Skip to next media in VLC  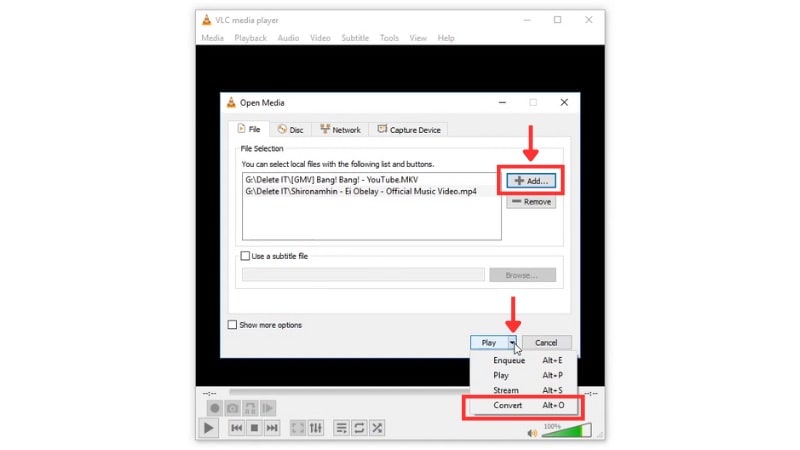[272, 428]
